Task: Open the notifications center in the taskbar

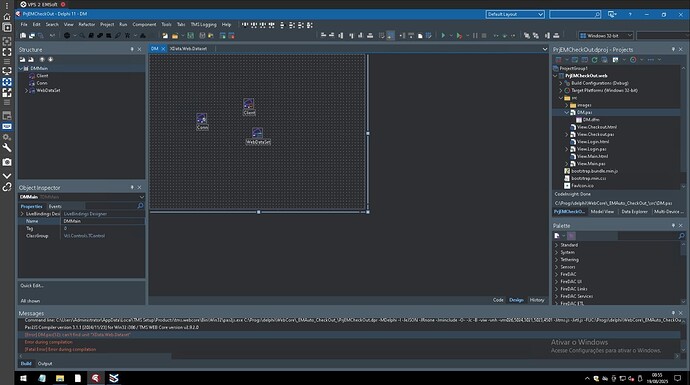Action: (678, 378)
